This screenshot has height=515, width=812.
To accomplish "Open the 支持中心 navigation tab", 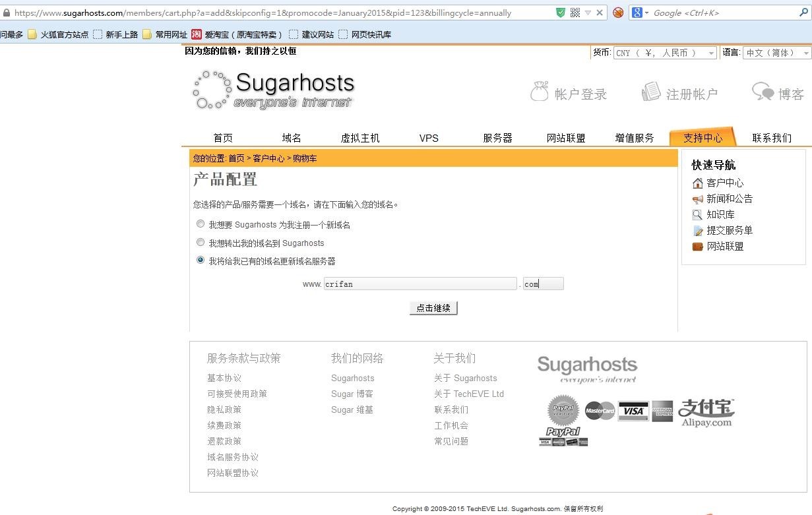I will [x=703, y=137].
